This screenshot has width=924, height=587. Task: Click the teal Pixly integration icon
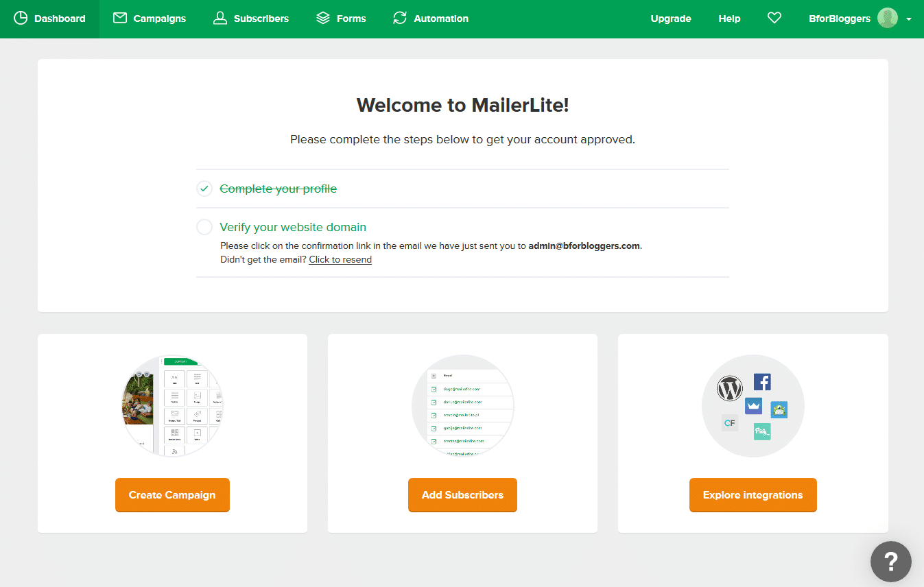tap(762, 431)
